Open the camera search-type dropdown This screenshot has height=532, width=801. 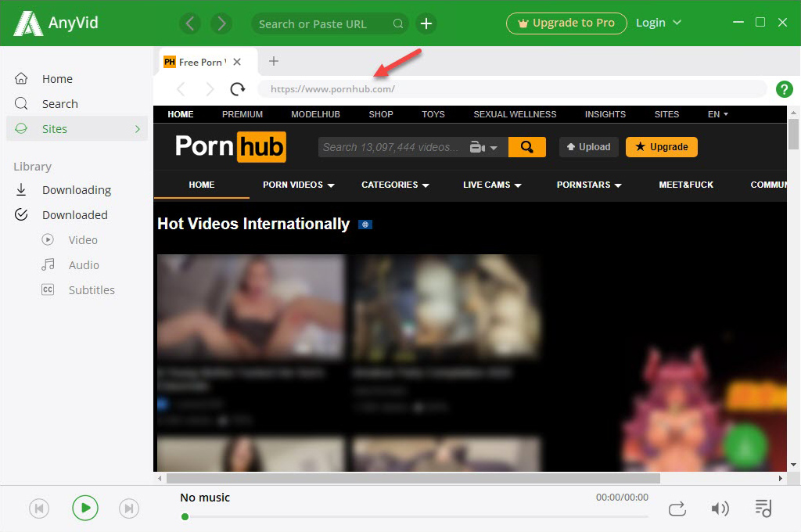pos(483,148)
